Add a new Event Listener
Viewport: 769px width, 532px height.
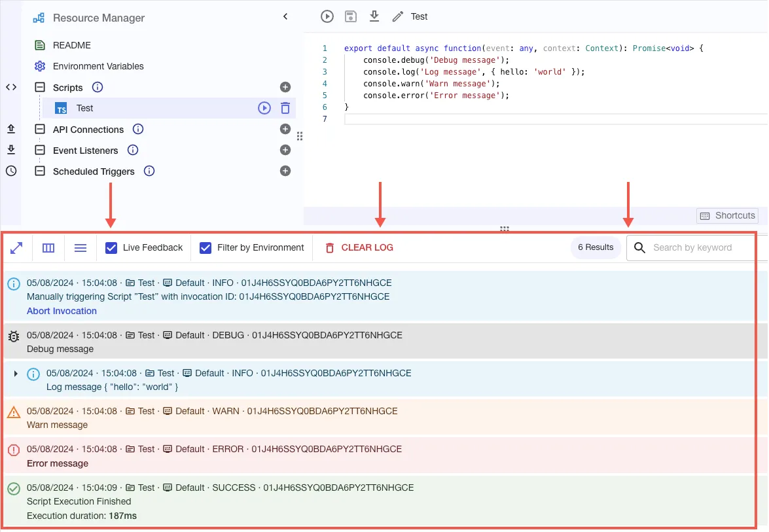(x=285, y=150)
